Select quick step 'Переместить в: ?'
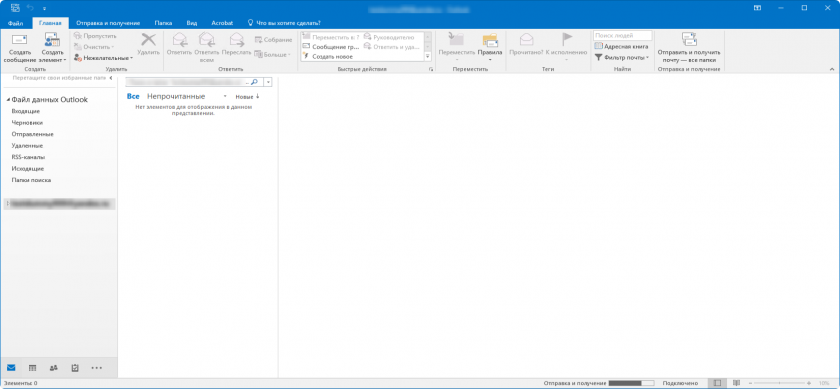The height and width of the screenshot is (389, 840). coord(332,37)
